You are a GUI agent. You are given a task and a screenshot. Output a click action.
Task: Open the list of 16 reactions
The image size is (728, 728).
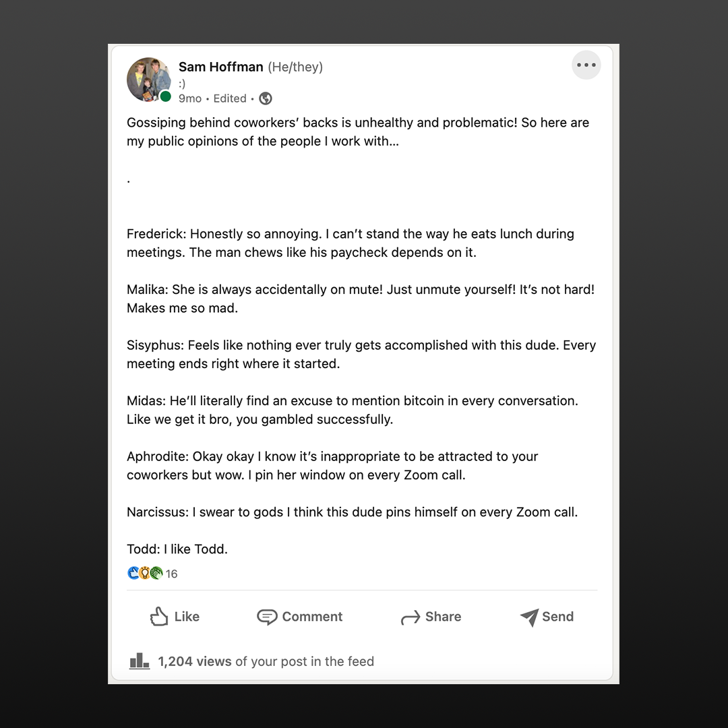172,574
